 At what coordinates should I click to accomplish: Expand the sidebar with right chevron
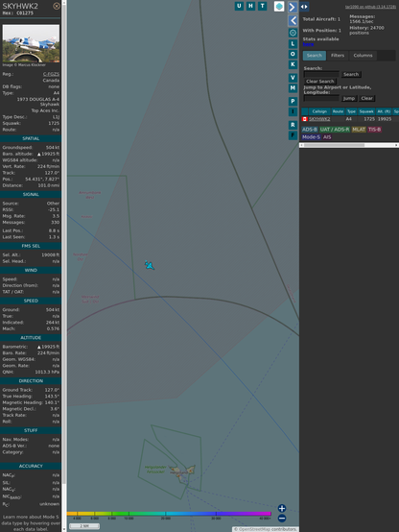pos(293,7)
